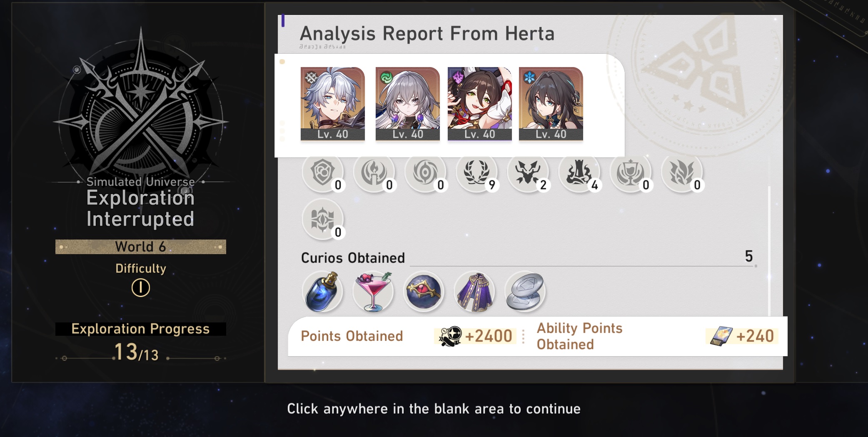Viewport: 868px width, 437px height.
Task: Click the Preservation path blessing icon
Action: click(x=323, y=173)
